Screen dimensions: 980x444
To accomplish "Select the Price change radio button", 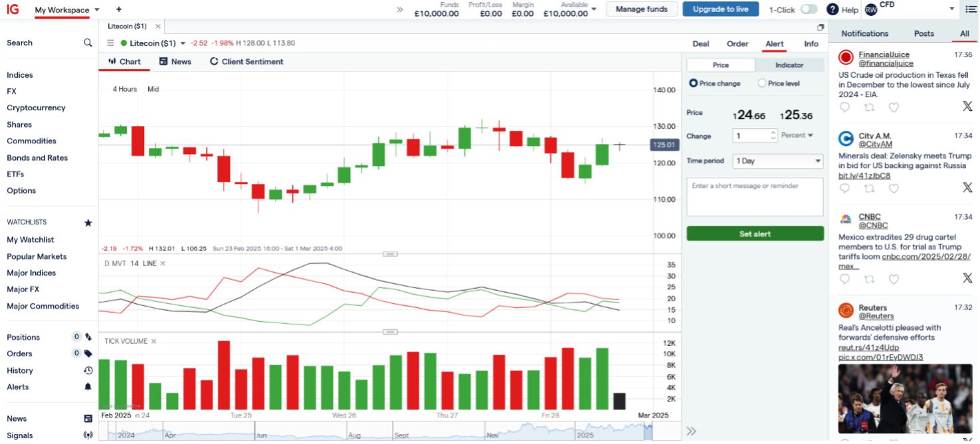I will coord(694,84).
